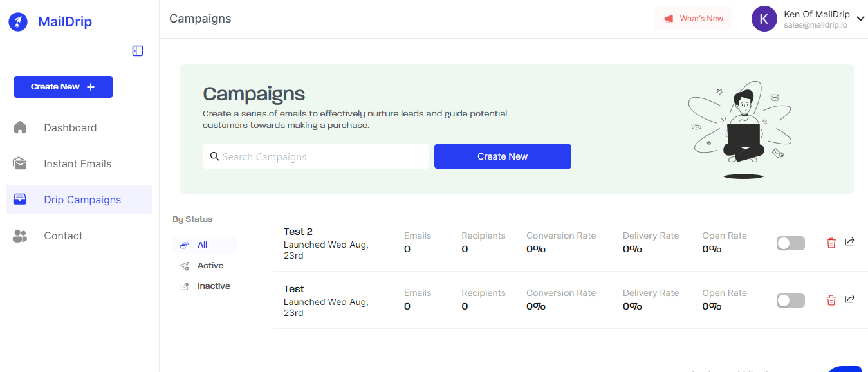Click Test campaign Delivery Rate value

[x=633, y=306]
